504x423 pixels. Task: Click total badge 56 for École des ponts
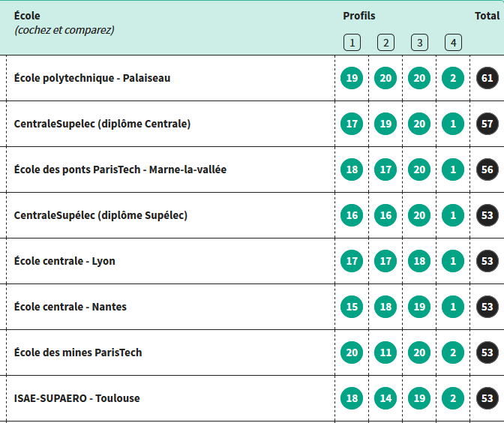pyautogui.click(x=487, y=169)
